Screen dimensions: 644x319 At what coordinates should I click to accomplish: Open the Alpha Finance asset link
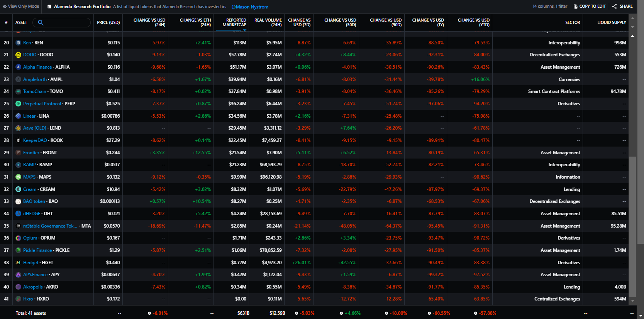[x=37, y=67]
